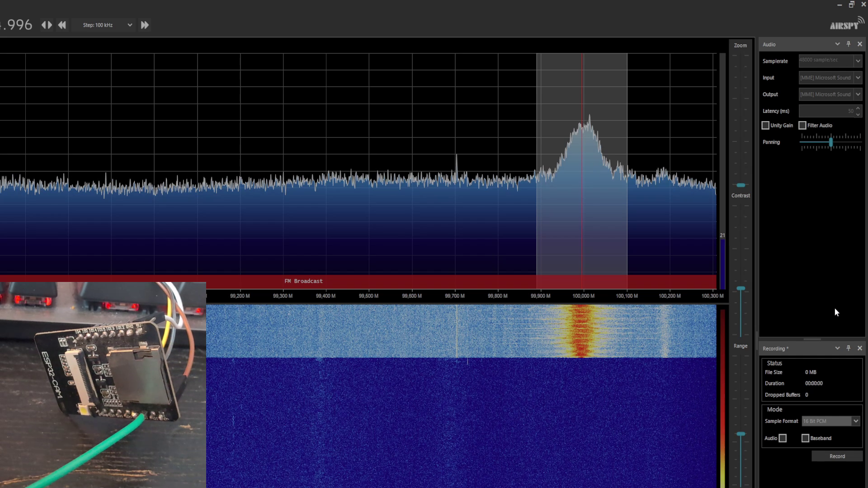Check the Baseband recording option

point(805,438)
